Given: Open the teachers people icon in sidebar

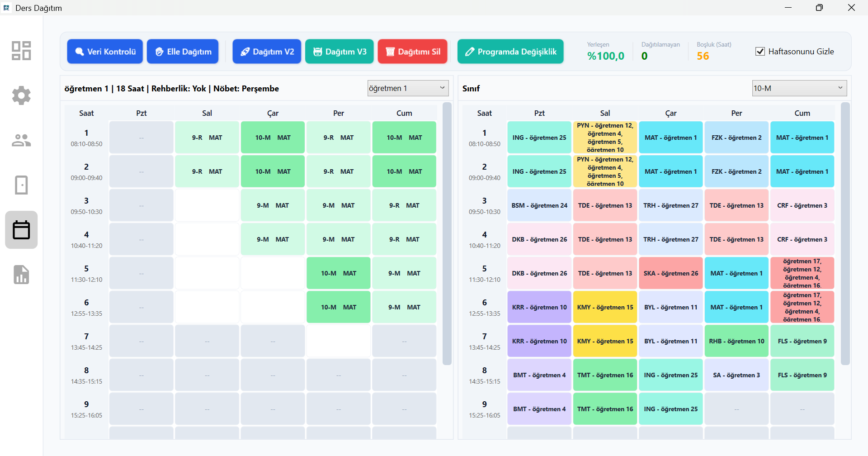Looking at the screenshot, I should 21,140.
